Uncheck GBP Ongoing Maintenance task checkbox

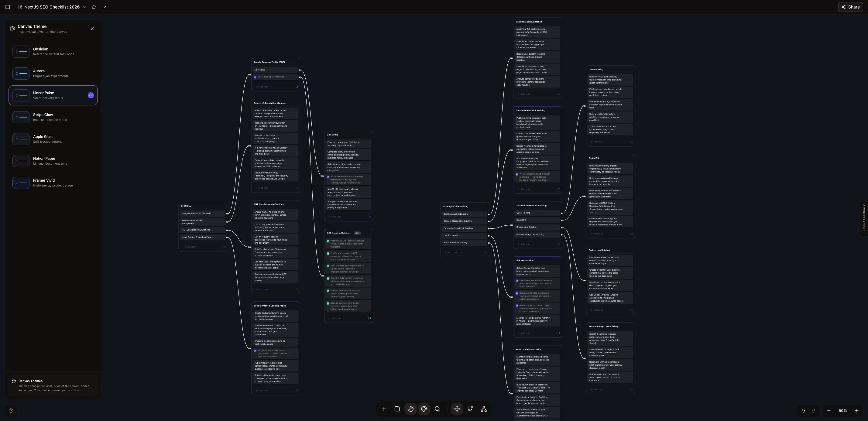[255, 77]
